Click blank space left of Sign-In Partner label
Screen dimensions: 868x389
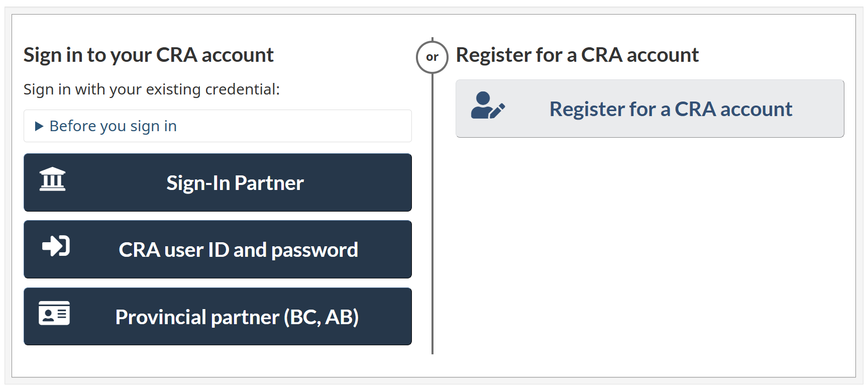point(116,183)
